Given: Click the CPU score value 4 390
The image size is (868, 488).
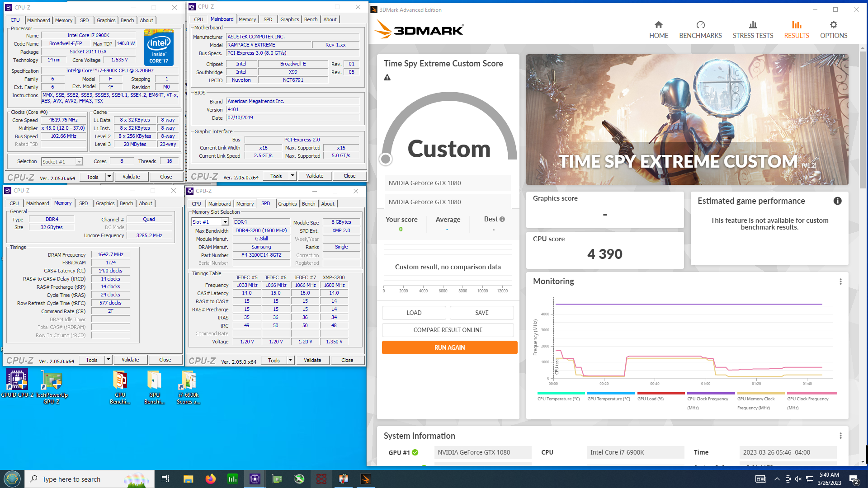Looking at the screenshot, I should [604, 254].
